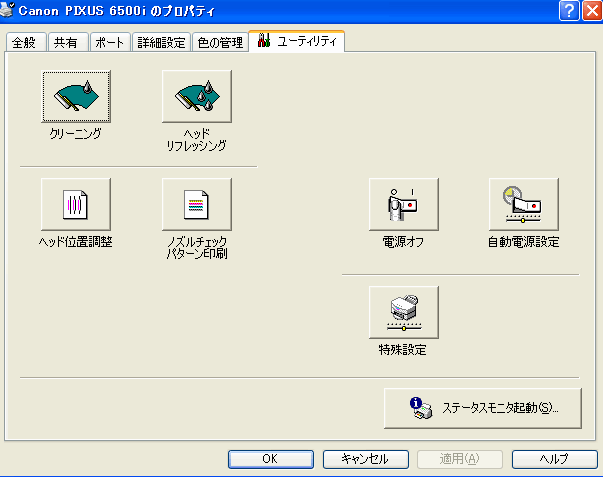
Task: Print ノズルチェックパターン印刷 nozzle check icon
Action: (x=197, y=204)
